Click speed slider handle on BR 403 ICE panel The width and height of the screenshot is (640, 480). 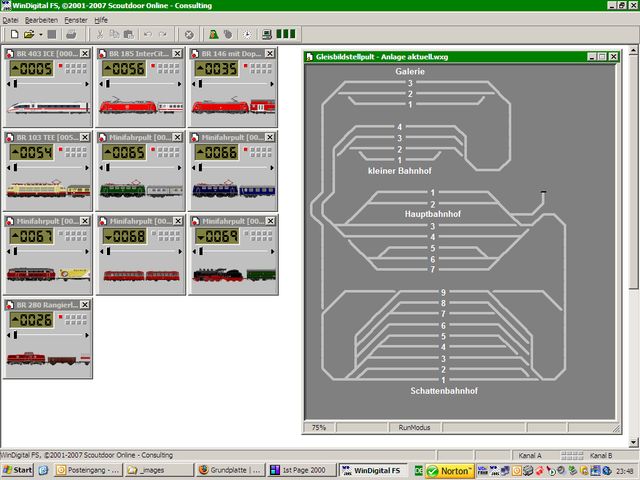coord(16,84)
